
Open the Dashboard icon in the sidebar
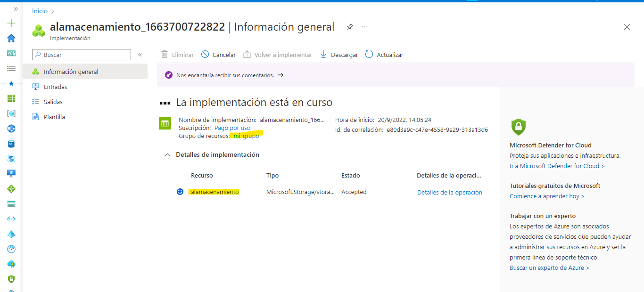tap(11, 53)
